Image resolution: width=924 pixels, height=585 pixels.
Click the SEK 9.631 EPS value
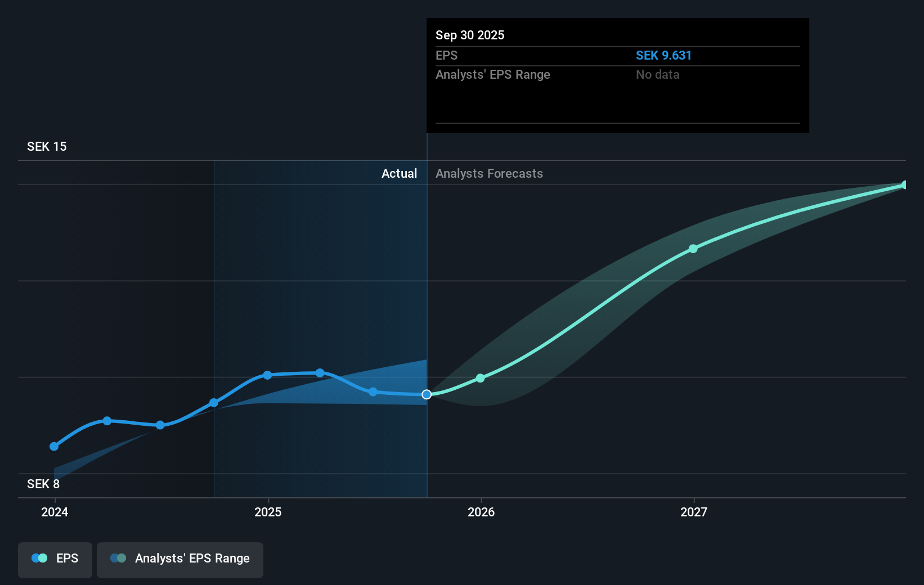664,55
